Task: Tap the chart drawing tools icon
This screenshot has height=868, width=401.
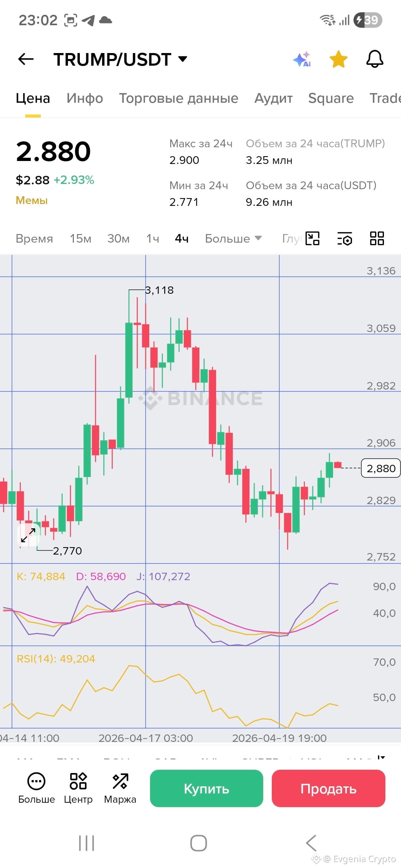Action: pyautogui.click(x=312, y=239)
